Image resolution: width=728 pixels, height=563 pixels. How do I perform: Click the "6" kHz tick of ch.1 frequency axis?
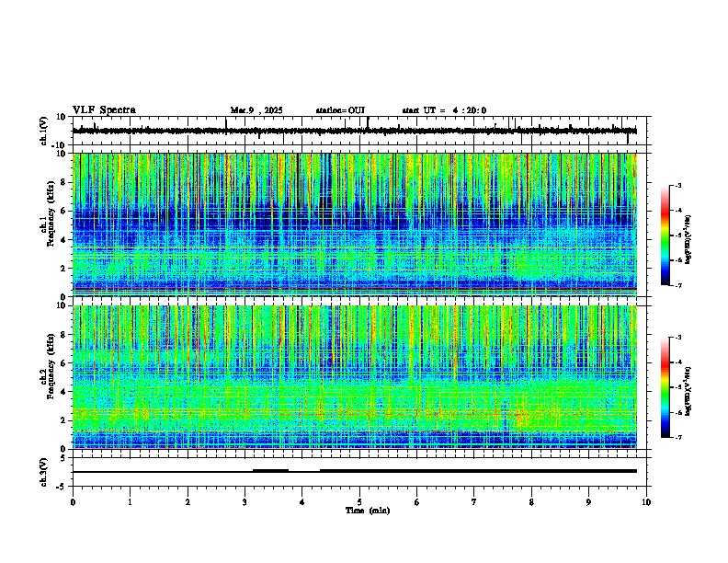(x=63, y=211)
